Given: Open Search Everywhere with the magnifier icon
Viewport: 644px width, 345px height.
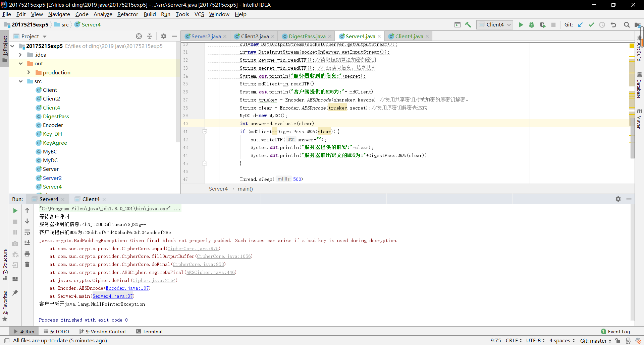Looking at the screenshot, I should coord(627,25).
